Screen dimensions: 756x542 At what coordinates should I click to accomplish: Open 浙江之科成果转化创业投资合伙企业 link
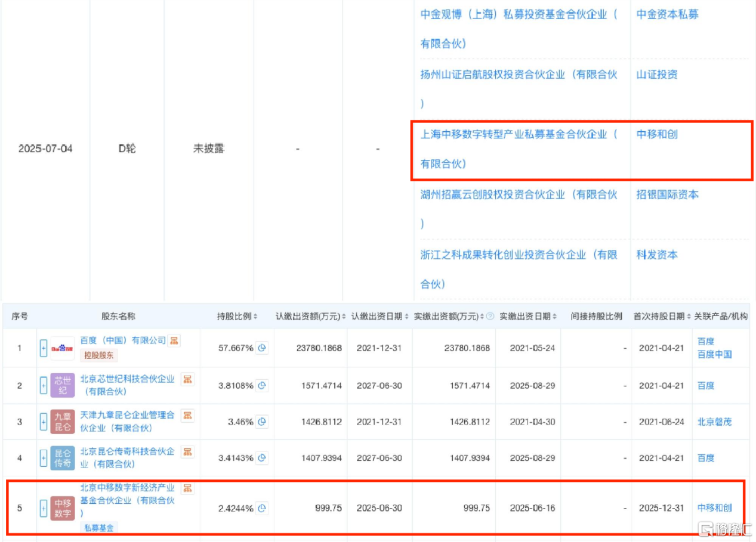click(519, 270)
